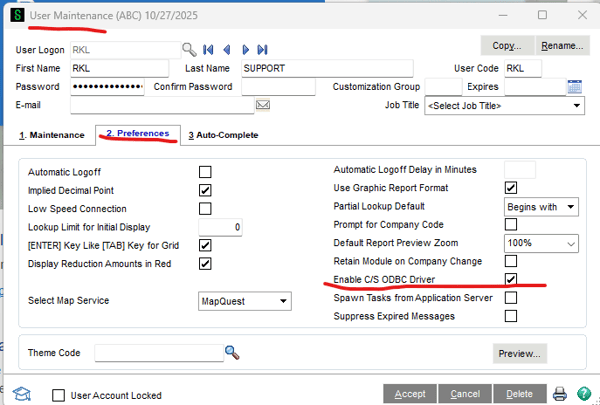600x405 pixels.
Task: Go to the next user record
Action: click(x=244, y=48)
